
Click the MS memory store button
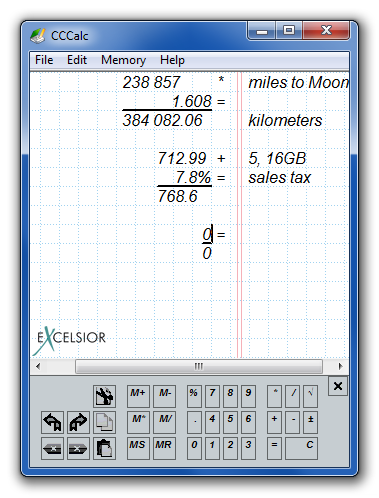point(138,448)
